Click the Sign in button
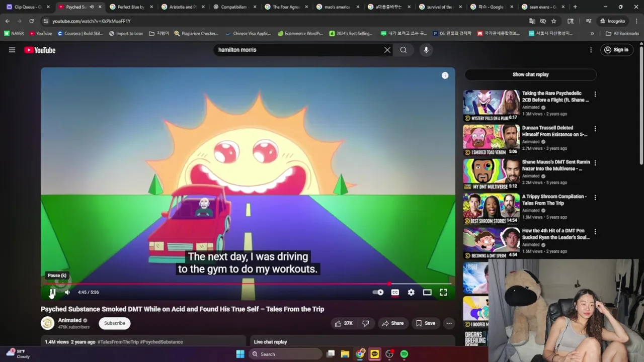This screenshot has width=644, height=362. point(616,50)
